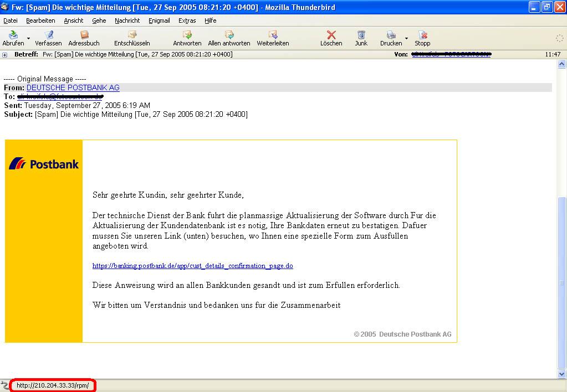Restore down the Thunderbird window
567x392 pixels.
547,7
